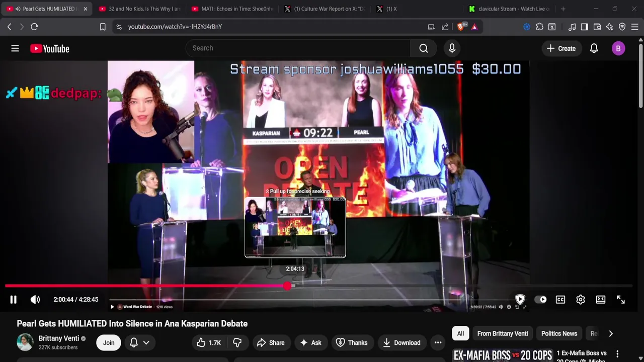Click the install/cast screen icon in address bar

431,27
